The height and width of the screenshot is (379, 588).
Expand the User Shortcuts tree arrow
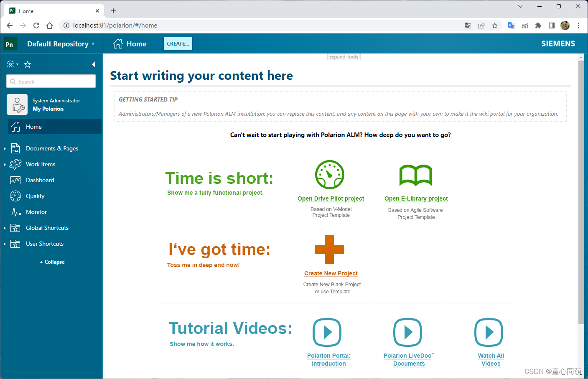[x=5, y=244]
